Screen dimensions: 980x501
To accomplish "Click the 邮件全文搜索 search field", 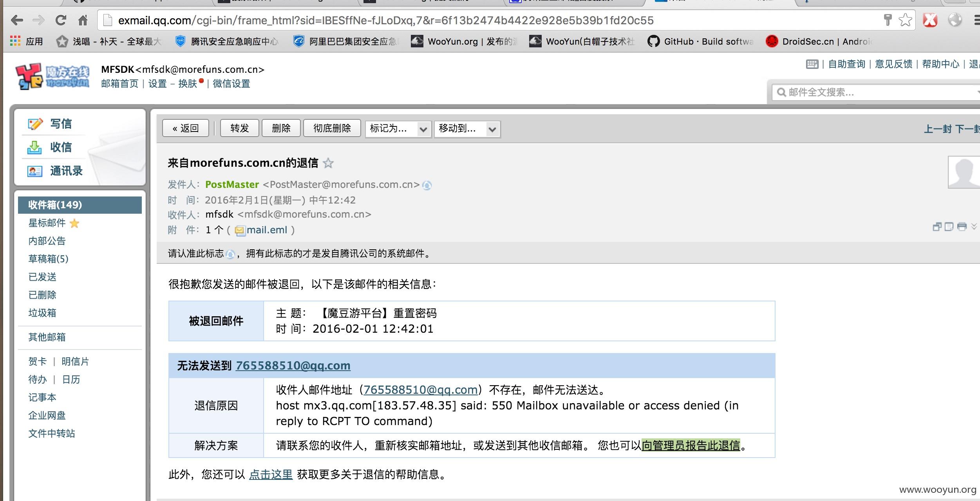I will pyautogui.click(x=876, y=92).
